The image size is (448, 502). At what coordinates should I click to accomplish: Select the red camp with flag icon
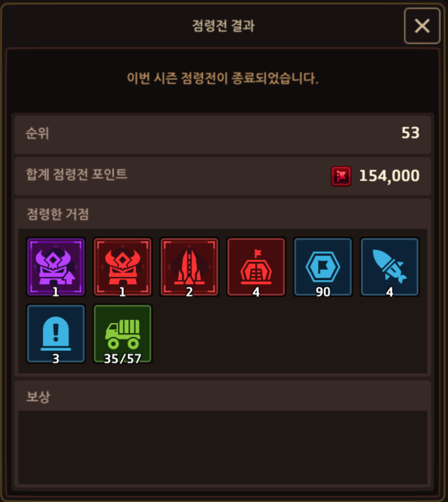pos(256,267)
